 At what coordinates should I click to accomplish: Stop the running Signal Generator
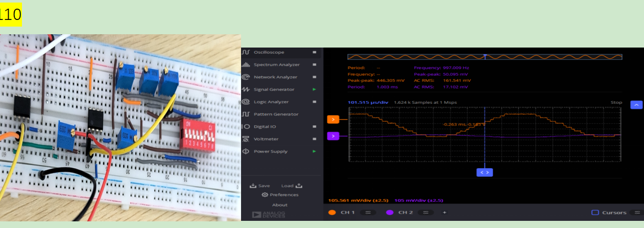(315, 89)
